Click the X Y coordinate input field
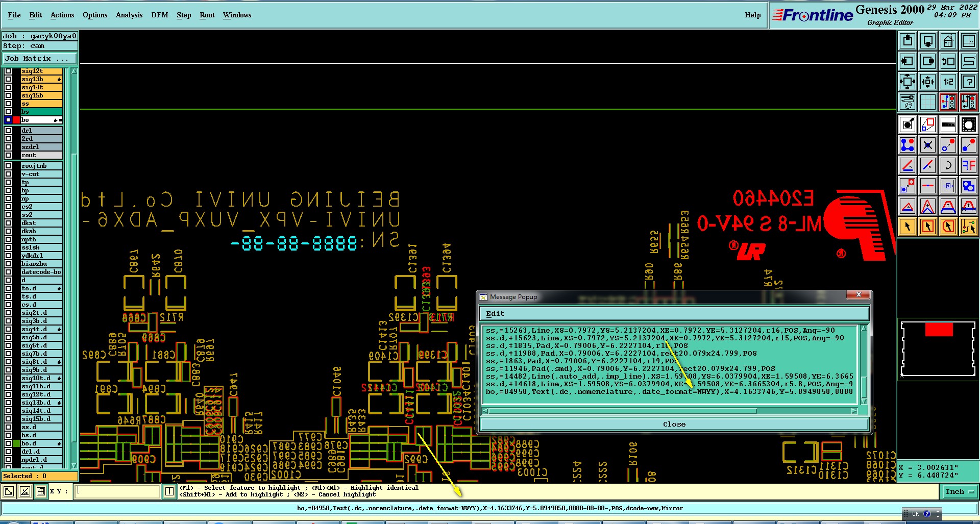This screenshot has height=524, width=980. (118, 491)
